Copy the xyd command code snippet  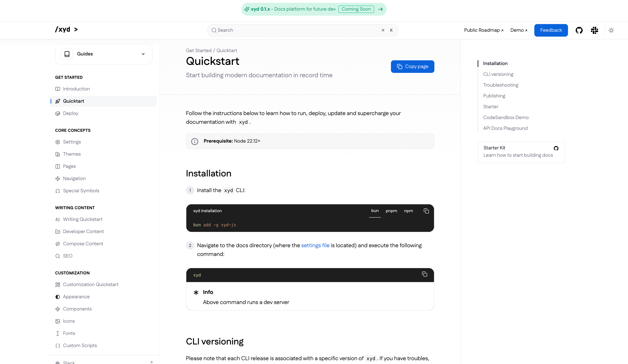424,274
